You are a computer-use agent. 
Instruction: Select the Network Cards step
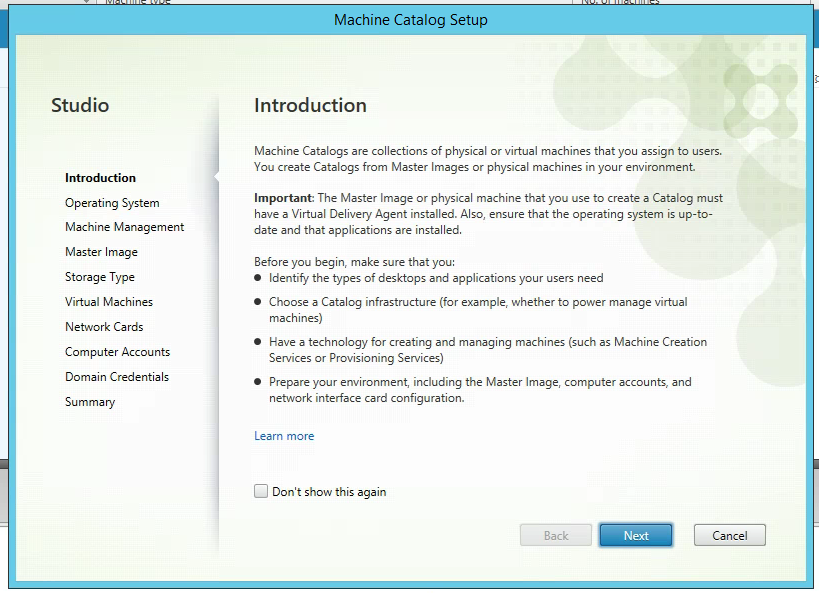coord(104,327)
